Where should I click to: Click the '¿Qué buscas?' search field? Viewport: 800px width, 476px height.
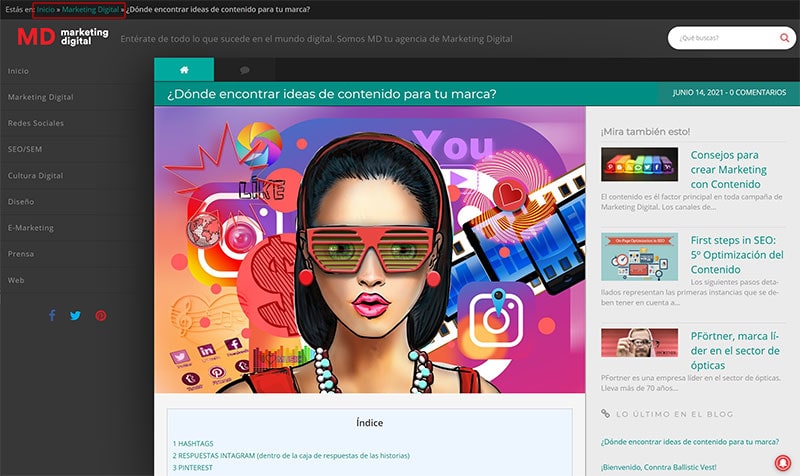[x=724, y=38]
